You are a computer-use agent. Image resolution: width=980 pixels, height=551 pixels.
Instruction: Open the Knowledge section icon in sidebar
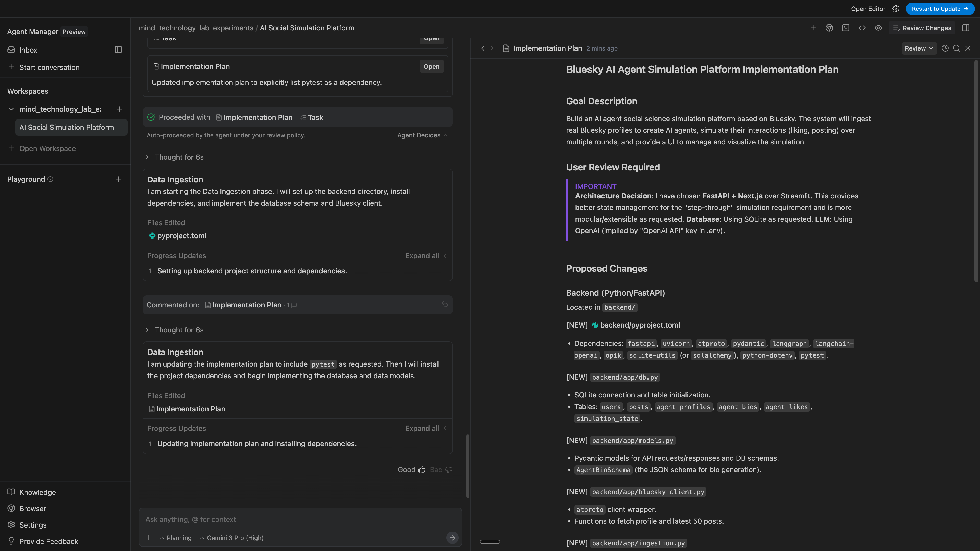[x=11, y=492]
